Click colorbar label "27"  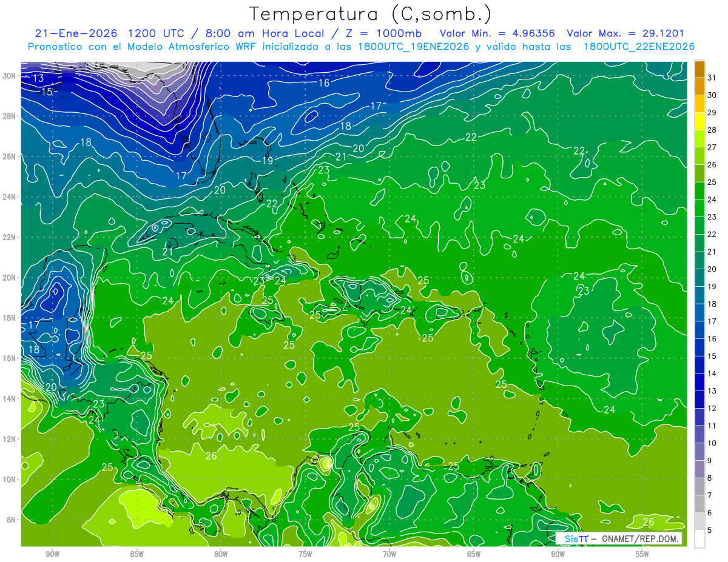coord(712,147)
